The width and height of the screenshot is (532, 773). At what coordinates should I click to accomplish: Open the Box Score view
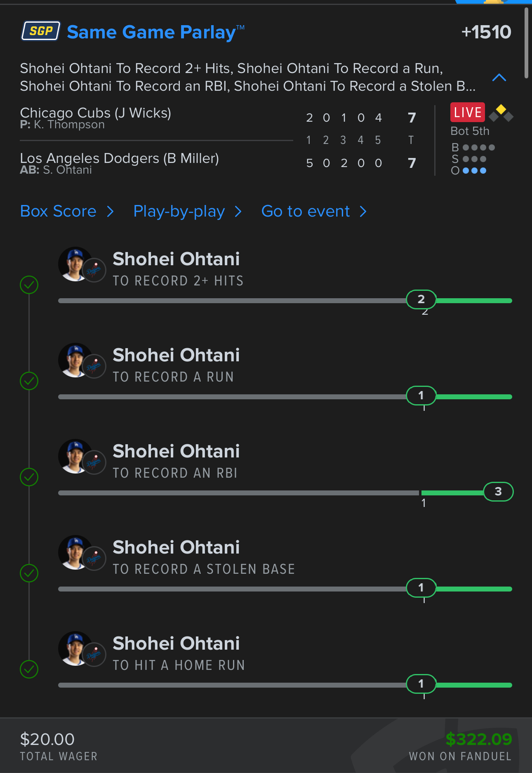click(58, 211)
